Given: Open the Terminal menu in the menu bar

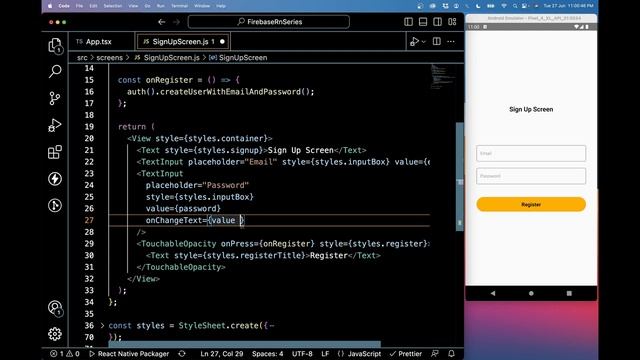Looking at the screenshot, I should click(x=179, y=6).
